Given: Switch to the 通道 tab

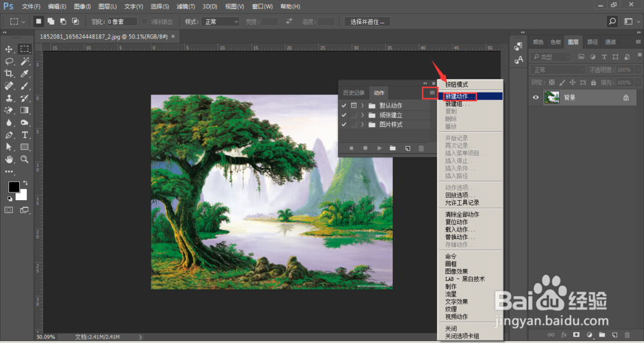Looking at the screenshot, I should [611, 41].
